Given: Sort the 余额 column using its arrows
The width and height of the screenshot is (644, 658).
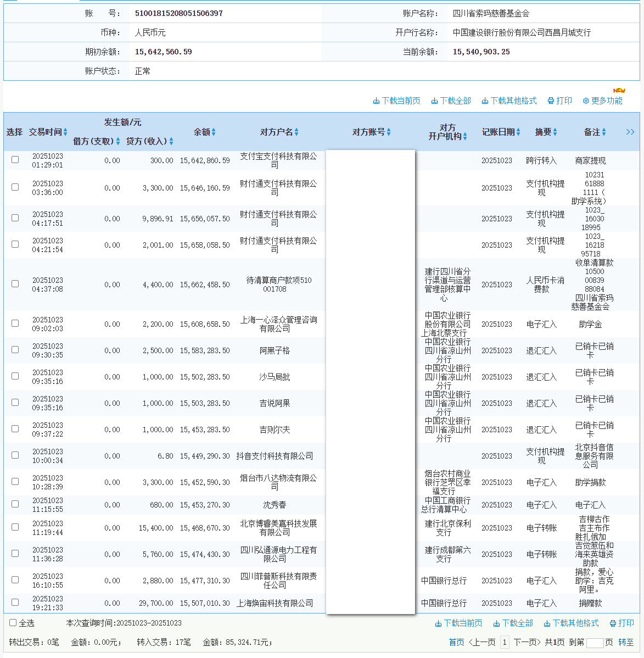Looking at the screenshot, I should pos(214,132).
